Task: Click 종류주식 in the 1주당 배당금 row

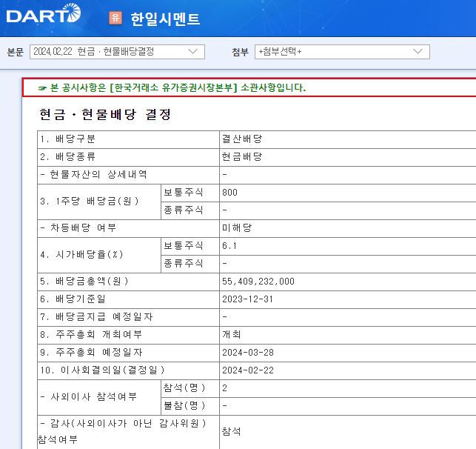Action: coord(184,210)
